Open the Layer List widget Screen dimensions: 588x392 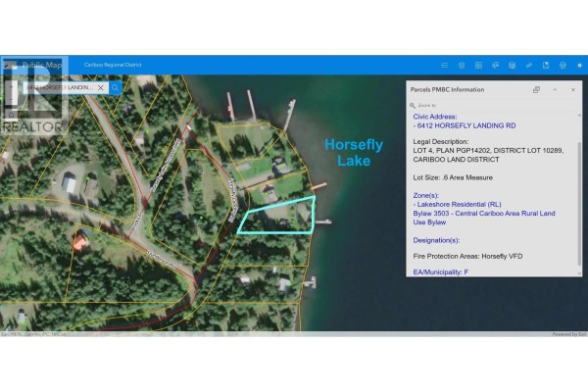(462, 66)
